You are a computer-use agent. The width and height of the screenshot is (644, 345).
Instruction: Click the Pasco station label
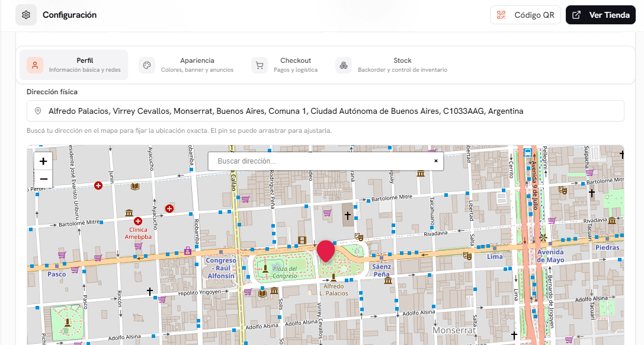click(x=57, y=274)
